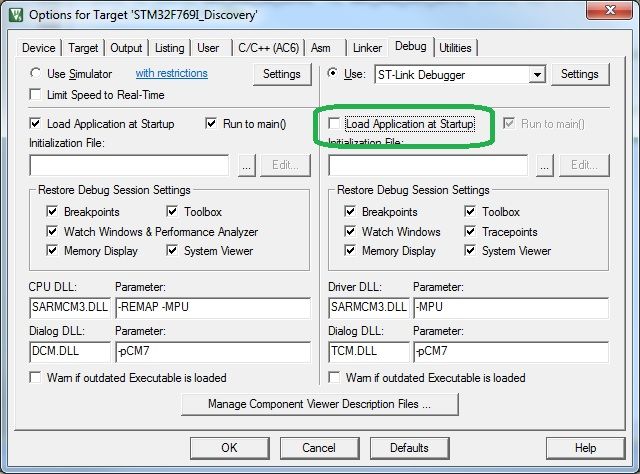Uncheck simulator Toolbox restore option
Viewport: 640px width, 474px height.
pyautogui.click(x=172, y=211)
